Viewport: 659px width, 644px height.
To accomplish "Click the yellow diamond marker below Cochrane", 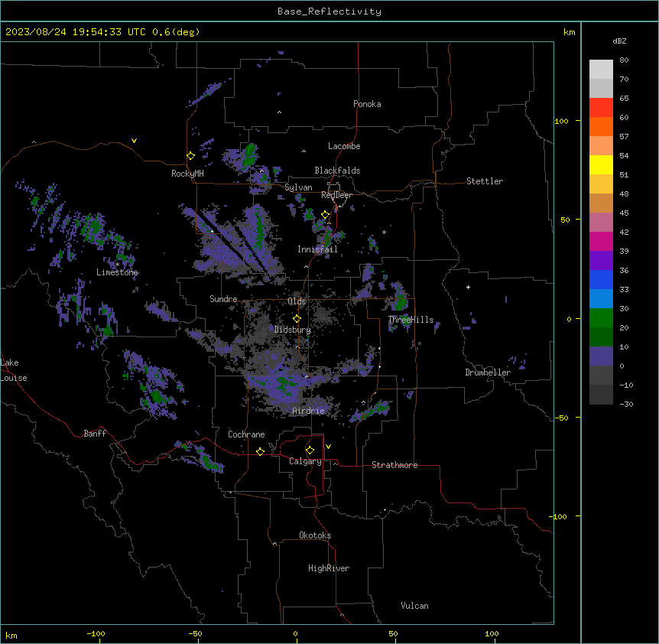I will tap(260, 451).
